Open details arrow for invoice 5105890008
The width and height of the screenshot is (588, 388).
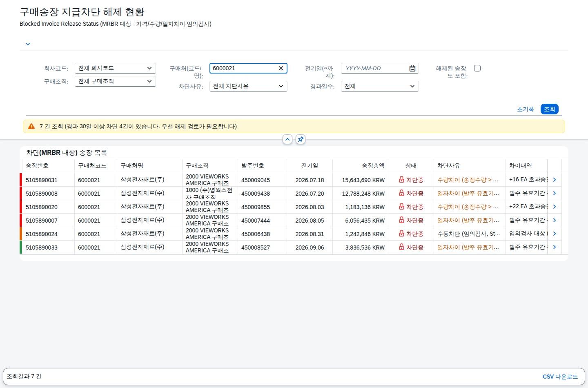(555, 193)
